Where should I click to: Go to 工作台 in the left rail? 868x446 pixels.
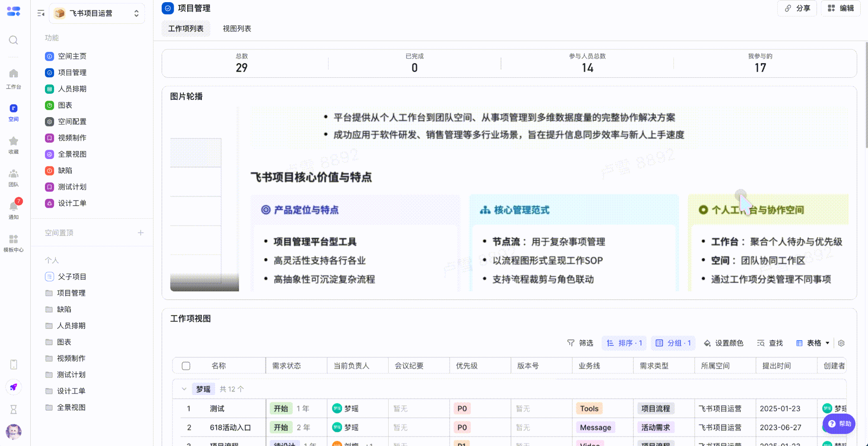coord(13,79)
